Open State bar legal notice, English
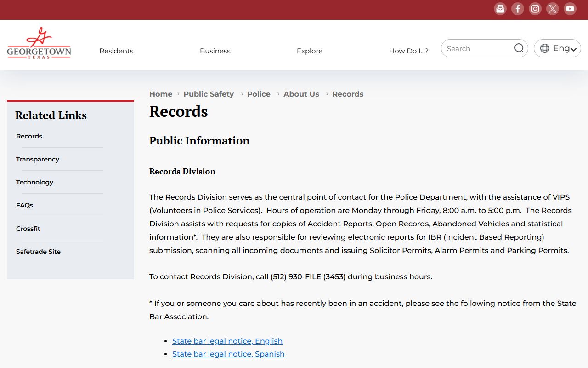Viewport: 588px width, 368px height. point(227,341)
